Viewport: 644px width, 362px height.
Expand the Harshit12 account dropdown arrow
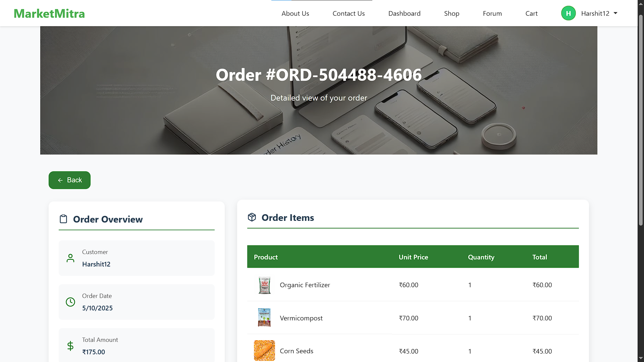[x=615, y=13]
